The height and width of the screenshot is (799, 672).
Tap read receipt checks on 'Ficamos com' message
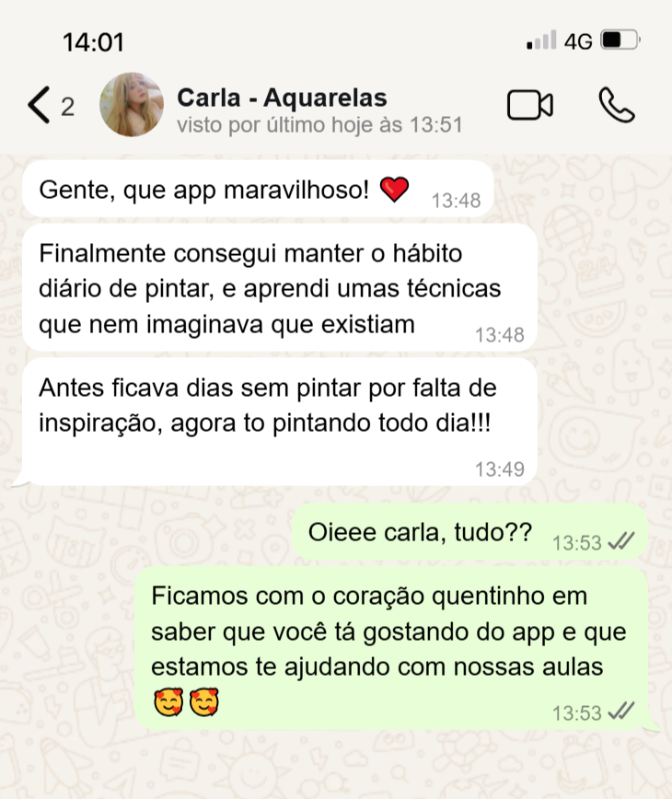click(621, 712)
